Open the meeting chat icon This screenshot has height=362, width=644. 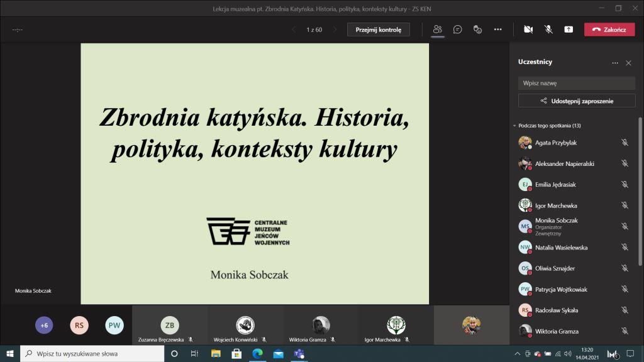coord(458,30)
